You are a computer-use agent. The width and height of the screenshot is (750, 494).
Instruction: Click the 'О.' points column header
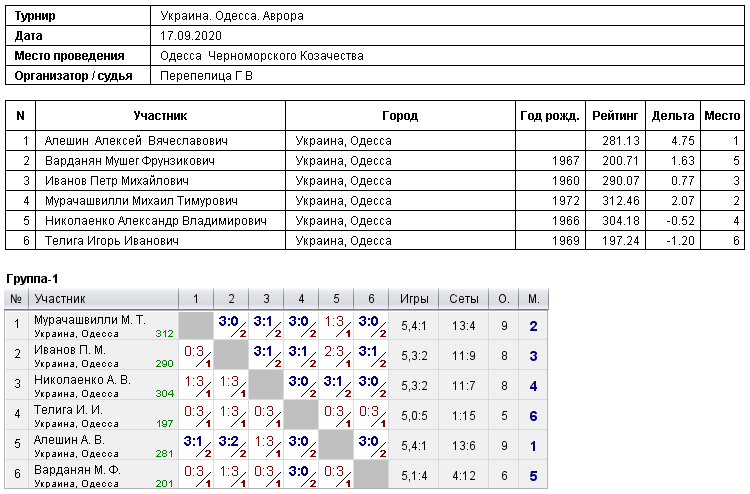pyautogui.click(x=504, y=299)
